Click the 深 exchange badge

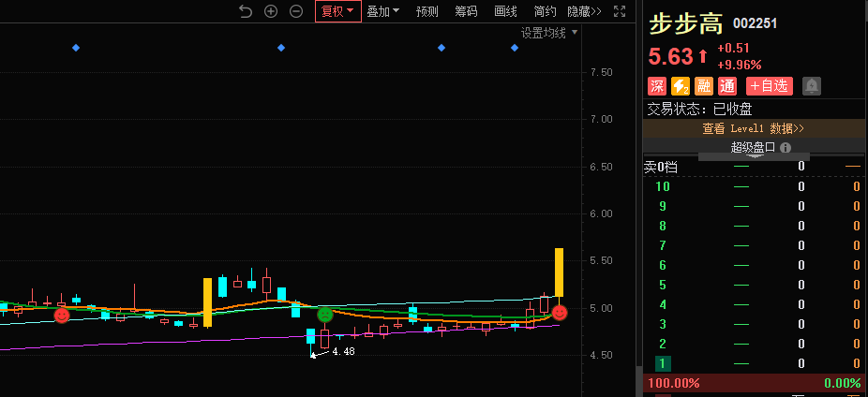[x=657, y=86]
